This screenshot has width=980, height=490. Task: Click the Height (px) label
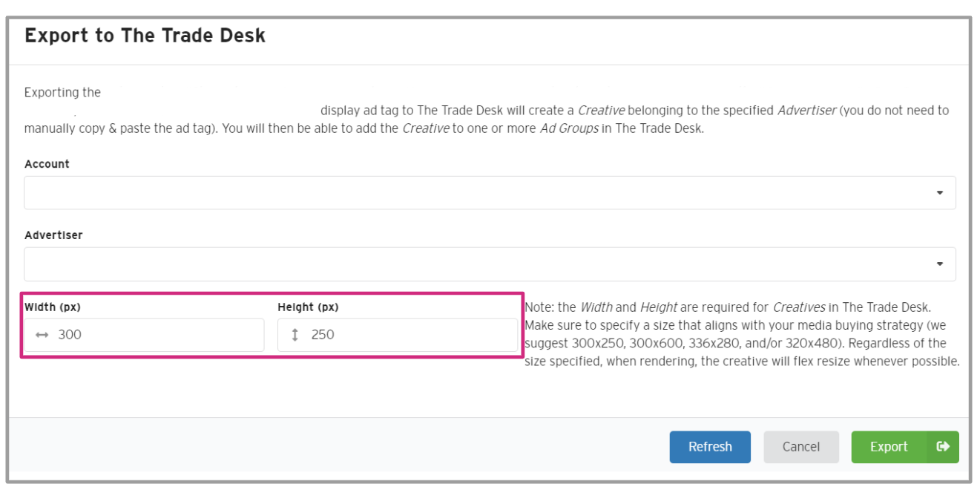point(308,307)
